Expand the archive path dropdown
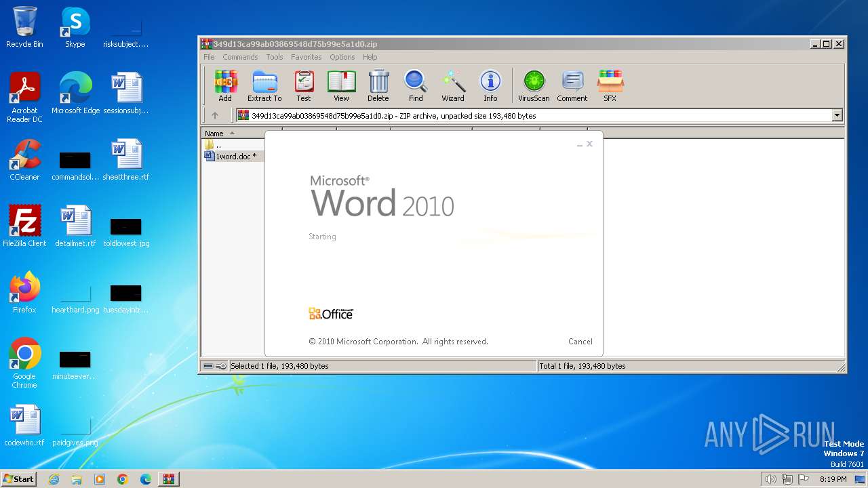Viewport: 868px width, 488px height. tap(837, 116)
